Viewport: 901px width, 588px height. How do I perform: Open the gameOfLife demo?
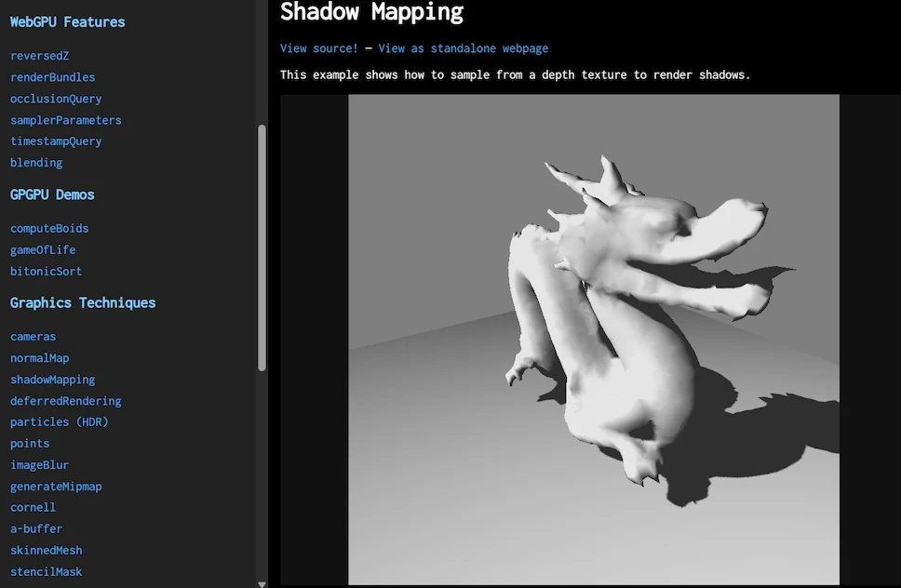[43, 249]
